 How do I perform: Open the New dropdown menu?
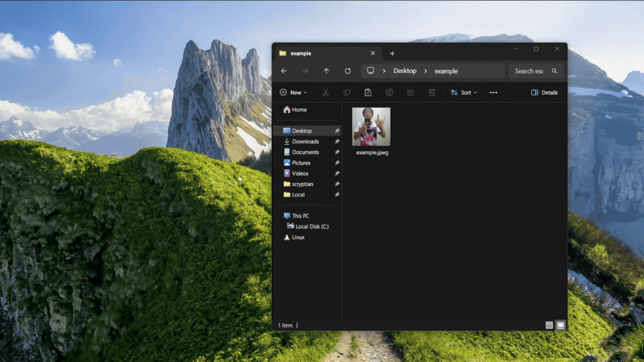(x=293, y=93)
